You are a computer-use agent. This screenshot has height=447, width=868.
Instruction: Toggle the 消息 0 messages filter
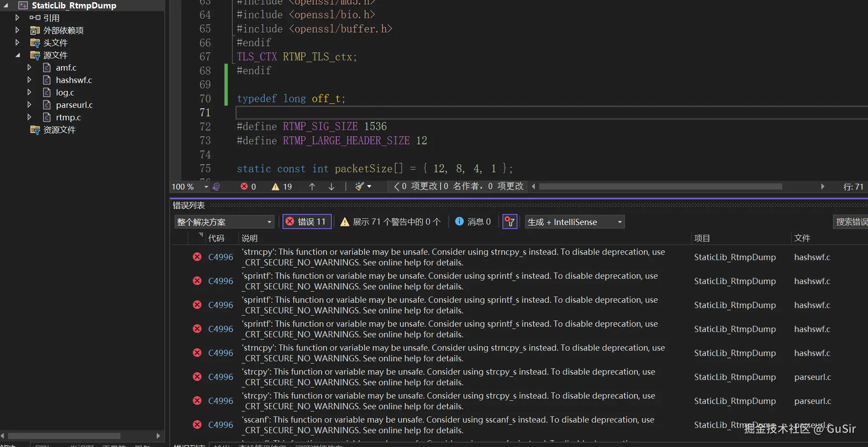click(x=473, y=222)
